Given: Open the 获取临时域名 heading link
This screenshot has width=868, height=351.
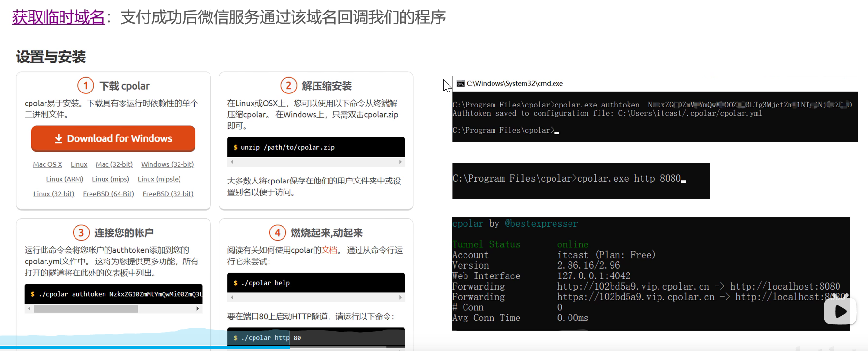Looking at the screenshot, I should tap(58, 17).
